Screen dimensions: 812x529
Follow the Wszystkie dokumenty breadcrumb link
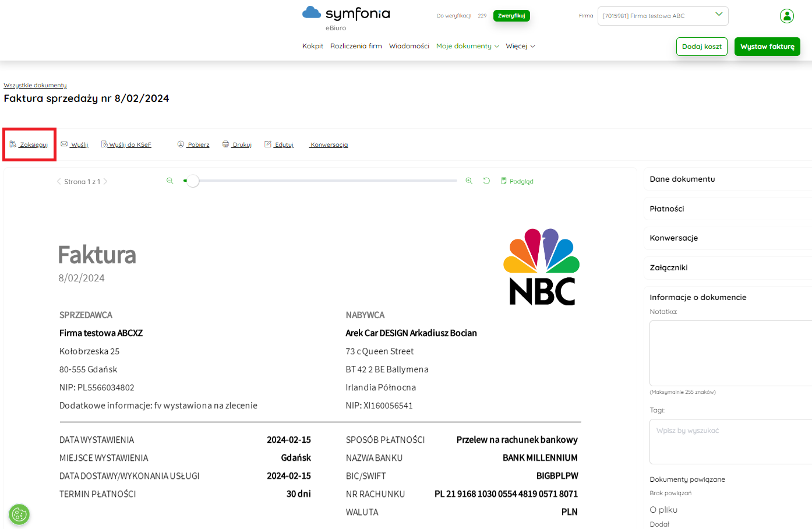coord(36,86)
